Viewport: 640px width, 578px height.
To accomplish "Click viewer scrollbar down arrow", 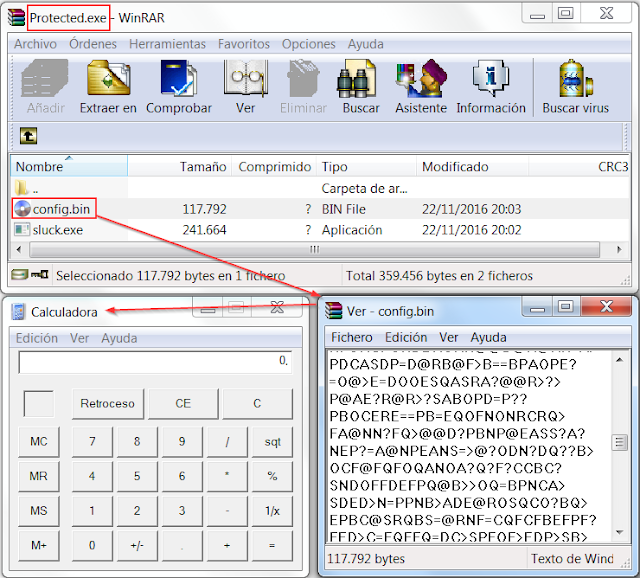I will tap(620, 532).
